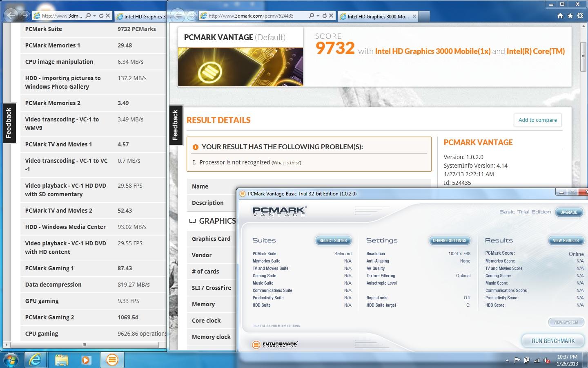The width and height of the screenshot is (588, 368).
Task: Click Stop icon in front IE address bar
Action: click(331, 16)
